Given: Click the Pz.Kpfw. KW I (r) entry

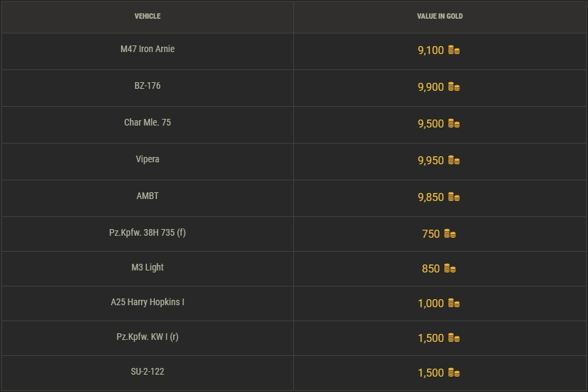Looking at the screenshot, I should coord(147,337).
